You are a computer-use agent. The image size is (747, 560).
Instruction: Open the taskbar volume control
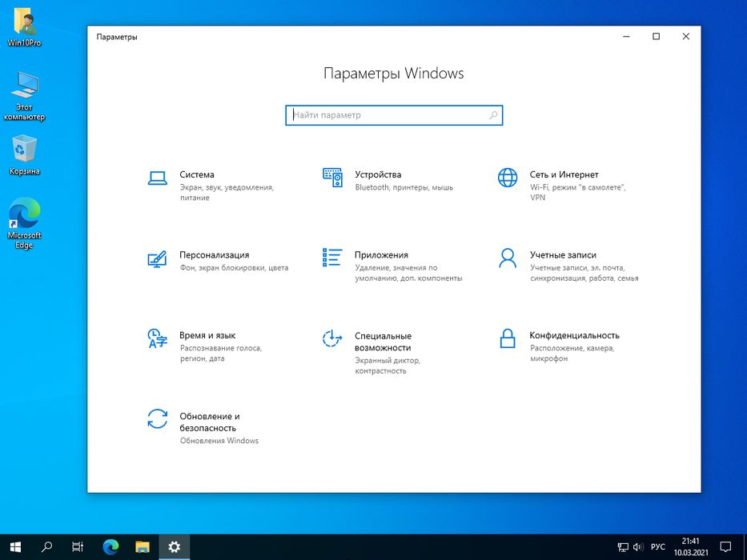pos(639,547)
